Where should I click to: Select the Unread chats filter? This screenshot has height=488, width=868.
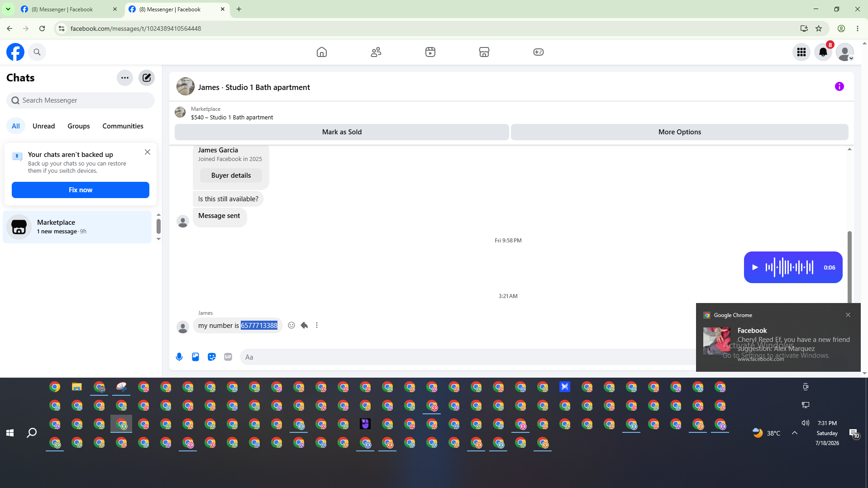[43, 126]
